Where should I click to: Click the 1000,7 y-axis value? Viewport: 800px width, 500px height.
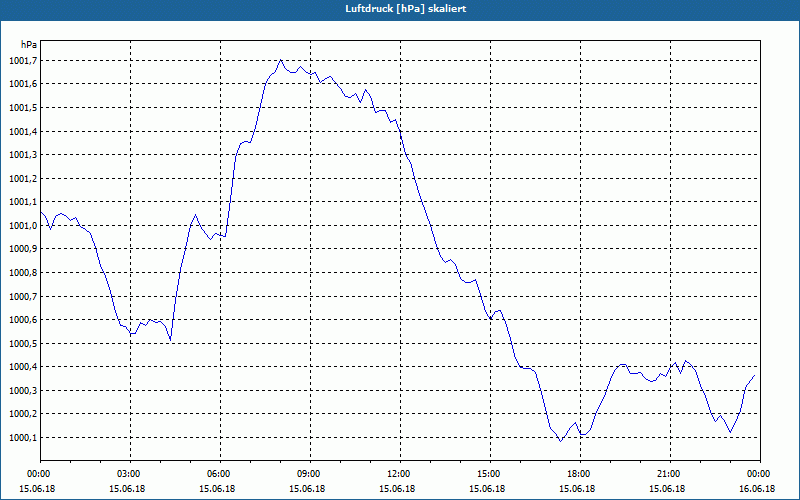(23, 296)
